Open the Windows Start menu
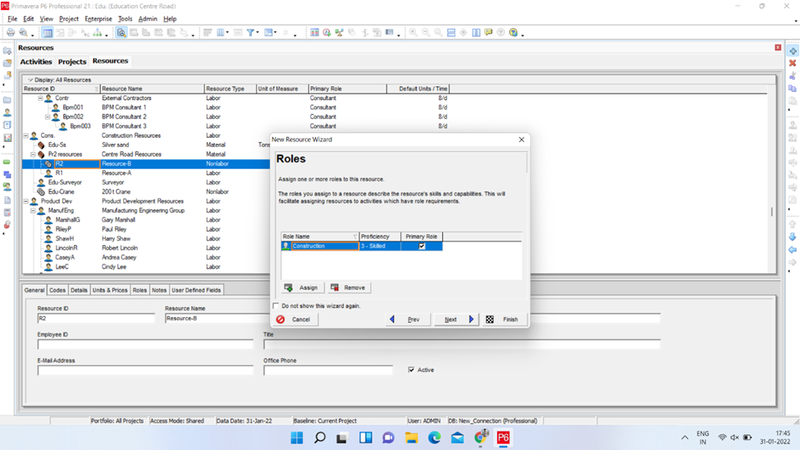This screenshot has width=800, height=450. [x=296, y=437]
